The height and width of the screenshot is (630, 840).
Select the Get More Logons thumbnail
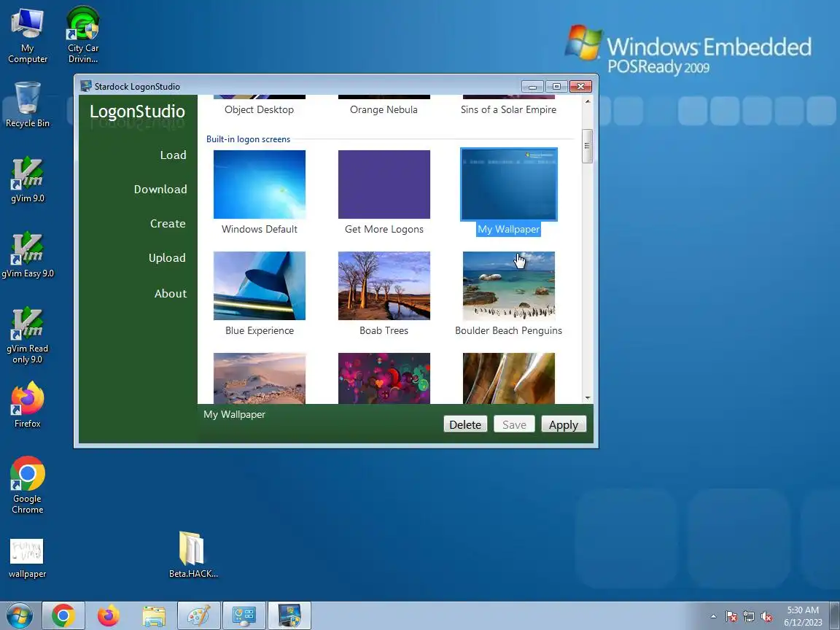pos(384,184)
